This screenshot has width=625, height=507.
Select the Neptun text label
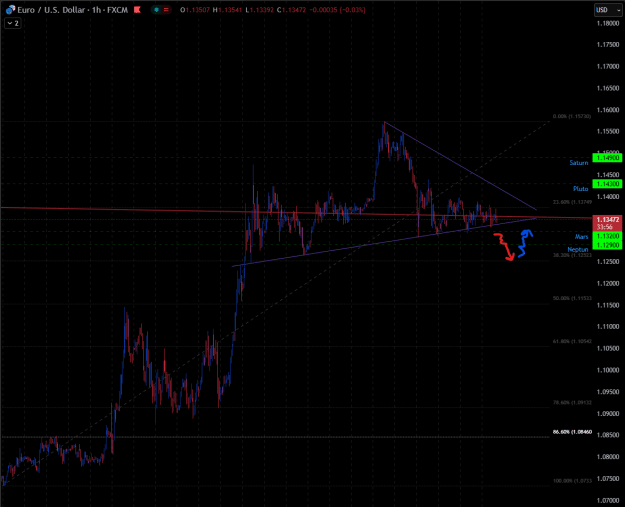(x=578, y=250)
